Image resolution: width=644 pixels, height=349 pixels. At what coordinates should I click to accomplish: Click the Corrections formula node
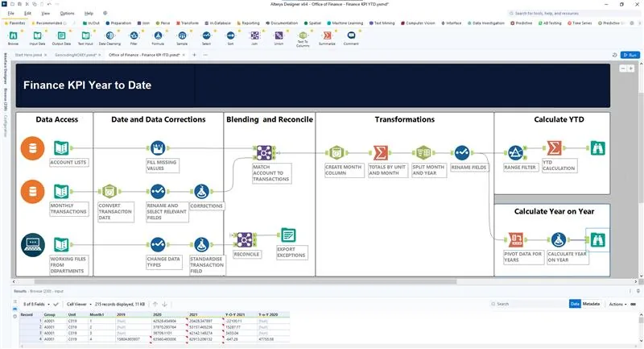[201, 191]
